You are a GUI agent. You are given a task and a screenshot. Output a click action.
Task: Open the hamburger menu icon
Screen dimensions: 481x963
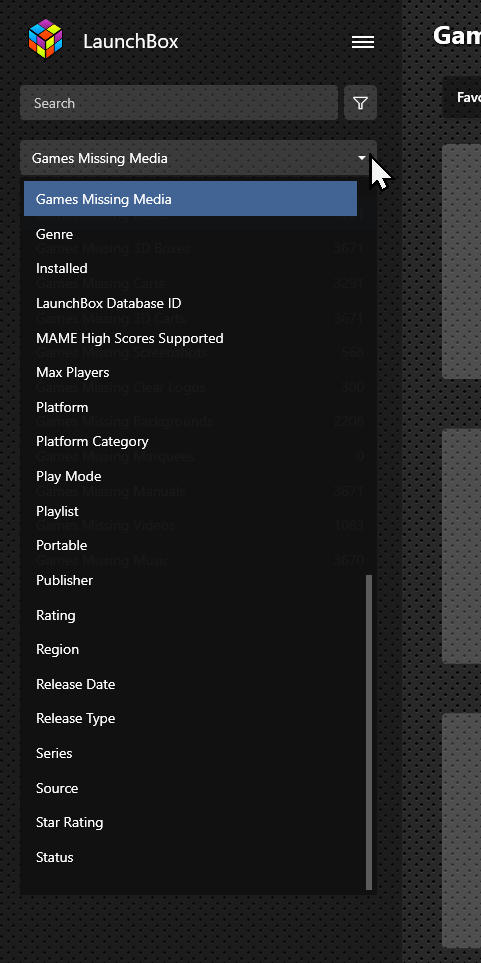tap(362, 42)
